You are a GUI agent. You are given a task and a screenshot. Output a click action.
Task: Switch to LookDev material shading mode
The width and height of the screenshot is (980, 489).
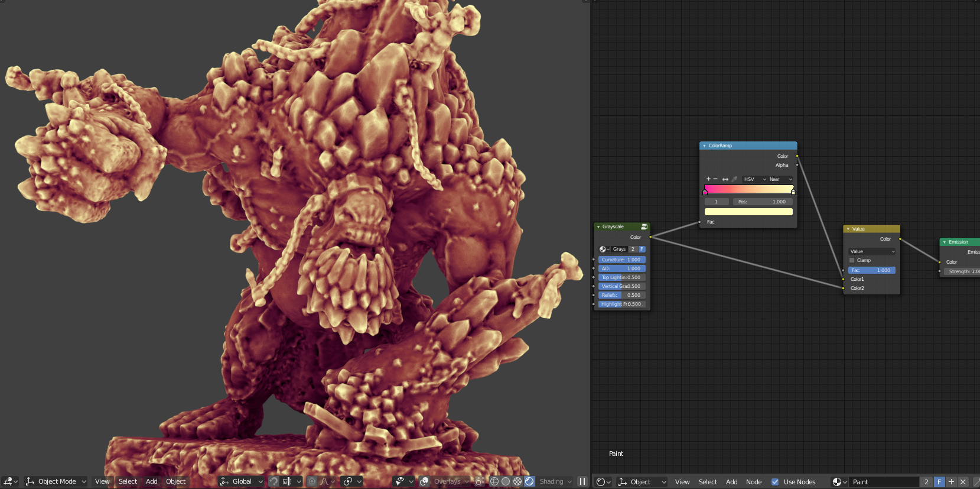pos(517,481)
